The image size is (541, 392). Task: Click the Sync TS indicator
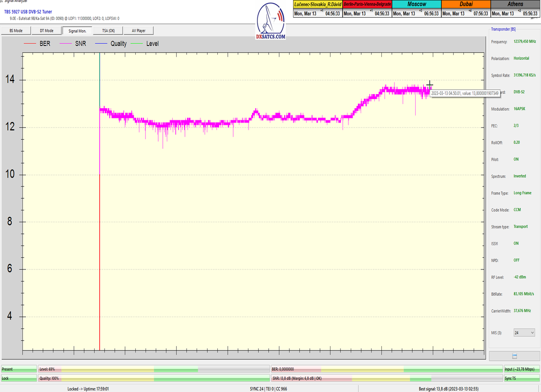click(x=521, y=378)
